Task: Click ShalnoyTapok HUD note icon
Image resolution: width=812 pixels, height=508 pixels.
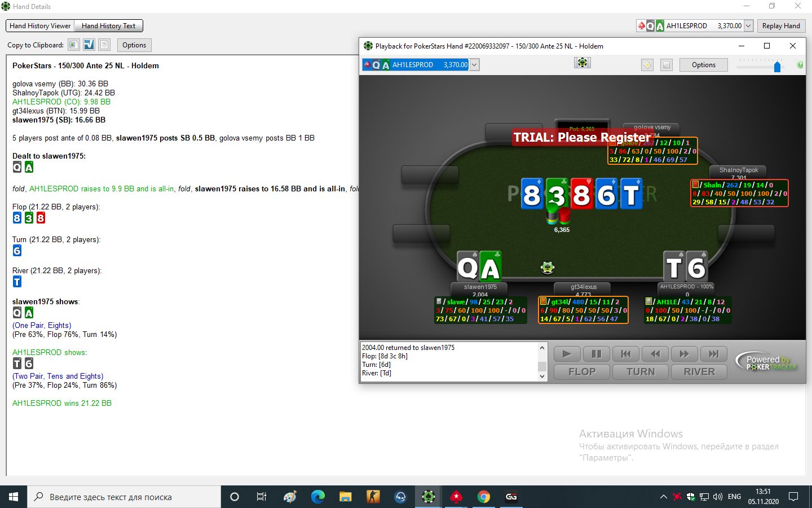Action: pos(696,185)
